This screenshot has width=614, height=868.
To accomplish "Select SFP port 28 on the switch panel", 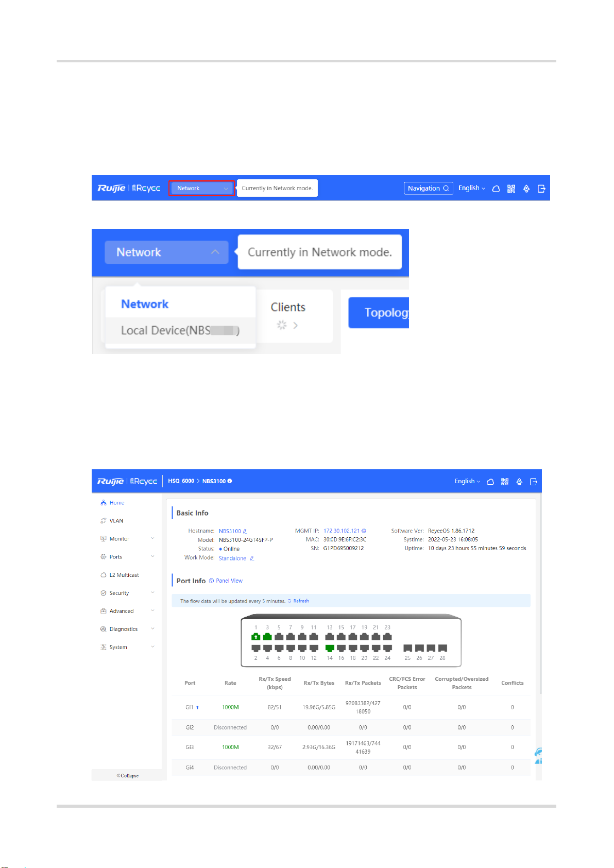I will pyautogui.click(x=442, y=648).
